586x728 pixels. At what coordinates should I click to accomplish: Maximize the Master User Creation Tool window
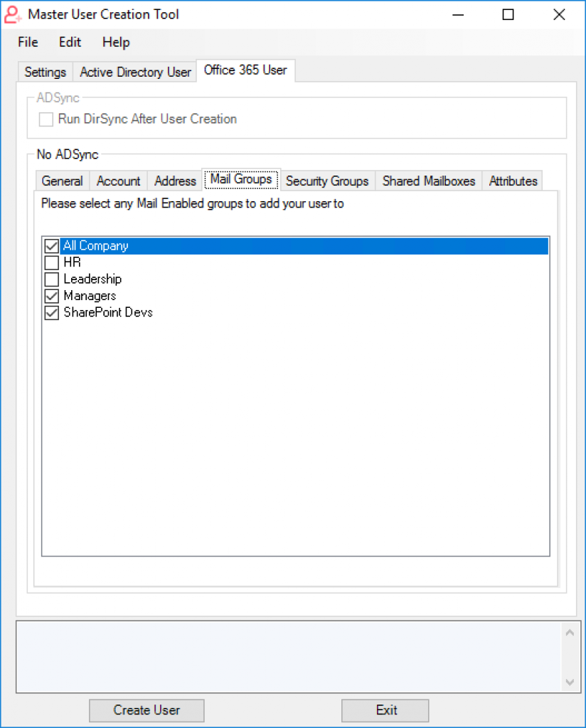click(508, 15)
